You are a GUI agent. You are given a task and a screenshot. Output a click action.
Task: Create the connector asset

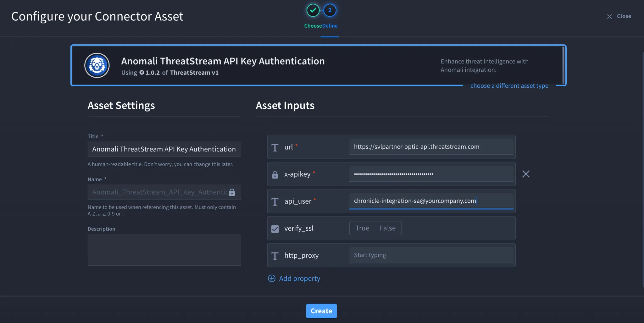[x=321, y=311]
